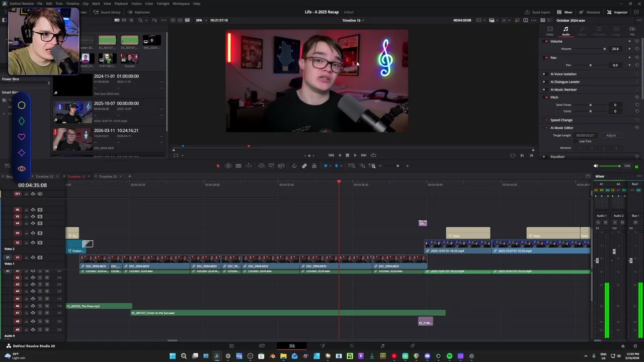Screen dimensions: 644x362
Task: Expand the marker color dropdown arrow
Action: (x=341, y=166)
